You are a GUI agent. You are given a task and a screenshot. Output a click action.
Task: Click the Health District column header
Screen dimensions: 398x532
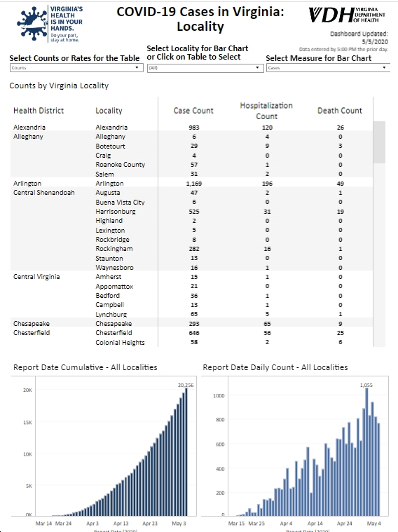[x=39, y=111]
